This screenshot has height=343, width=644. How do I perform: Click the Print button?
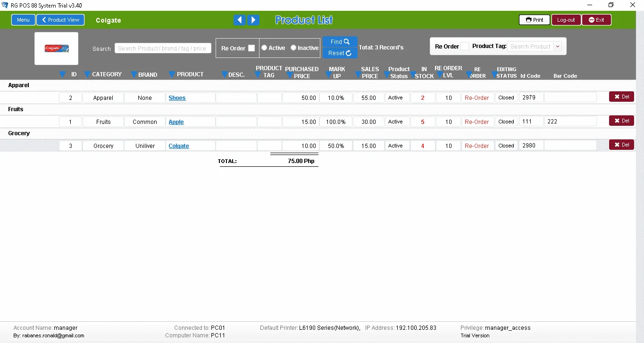[x=534, y=20]
